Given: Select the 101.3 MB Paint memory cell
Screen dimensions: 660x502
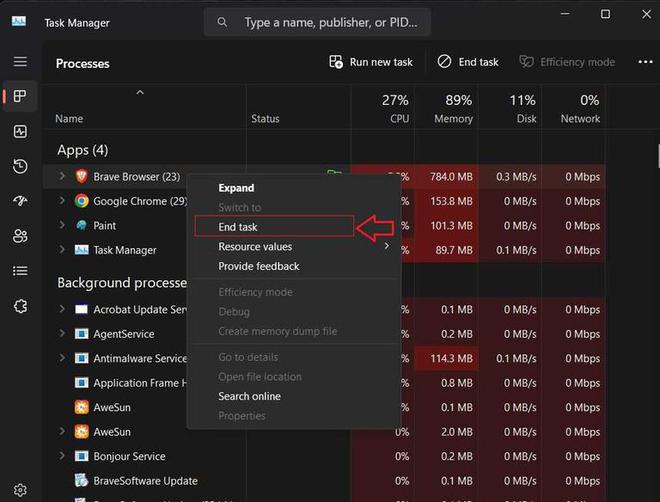Looking at the screenshot, I should click(x=447, y=225).
